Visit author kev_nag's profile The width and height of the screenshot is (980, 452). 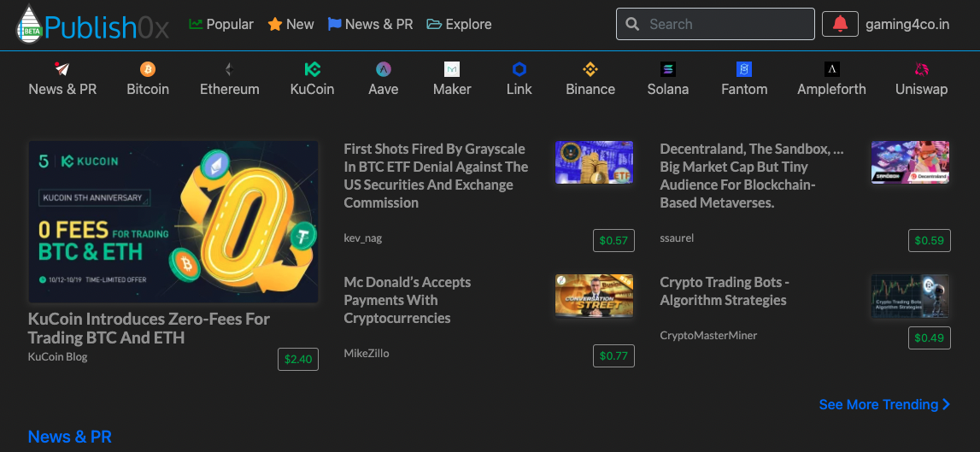click(362, 238)
